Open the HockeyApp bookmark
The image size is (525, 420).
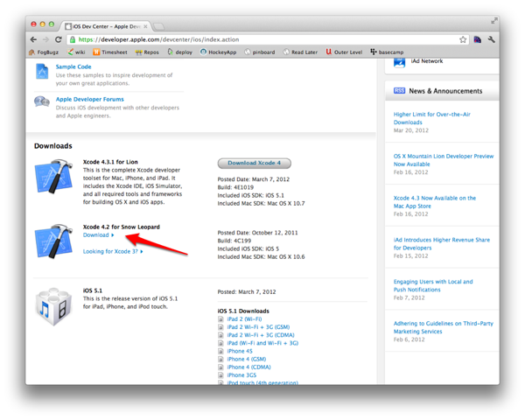click(218, 52)
